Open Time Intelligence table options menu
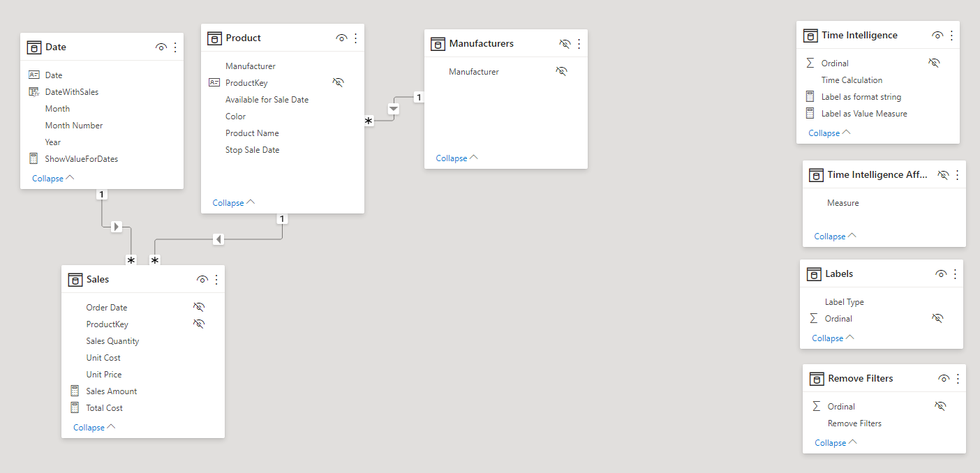Image resolution: width=980 pixels, height=473 pixels. (951, 36)
